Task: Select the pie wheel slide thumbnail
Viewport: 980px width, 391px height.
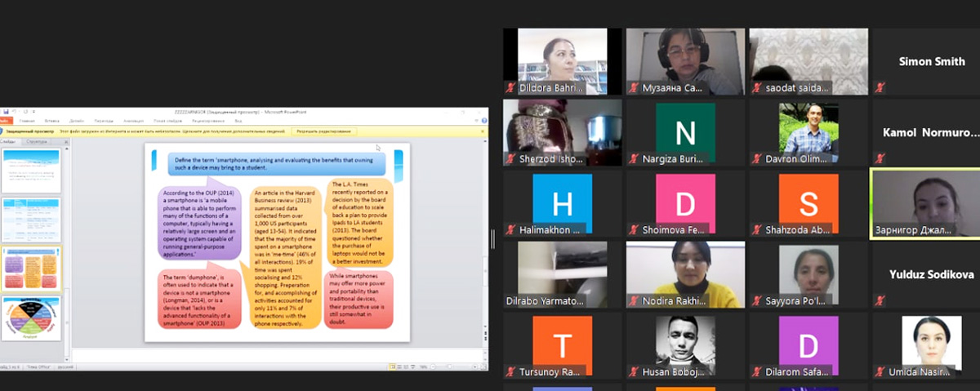Action: 31,318
